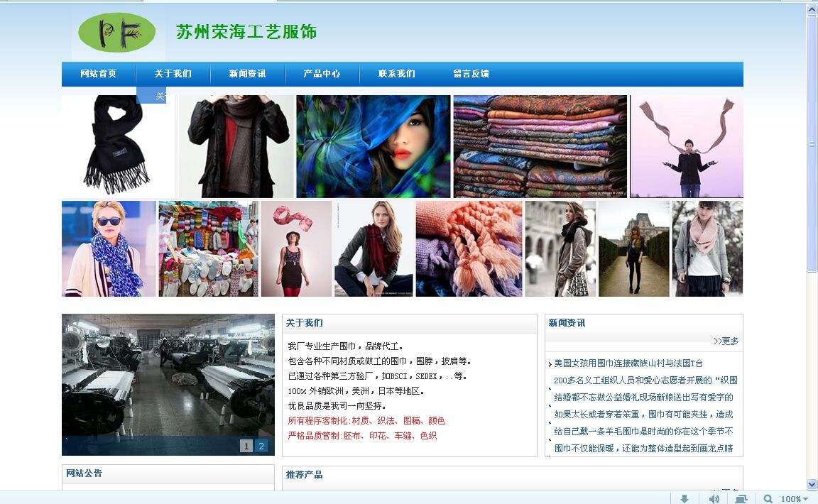Select 联系我们 in navigation bar
818x504 pixels.
click(x=396, y=74)
